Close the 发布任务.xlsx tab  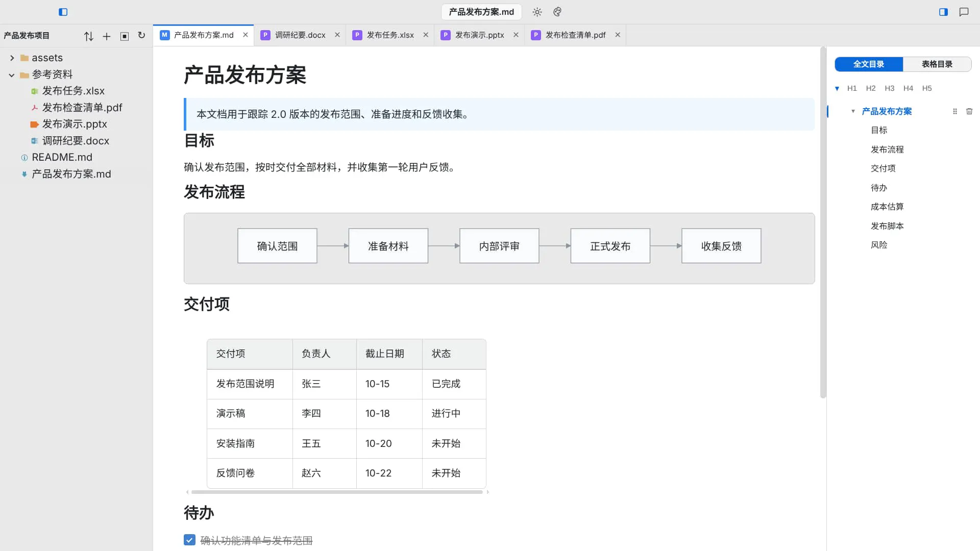coord(426,35)
